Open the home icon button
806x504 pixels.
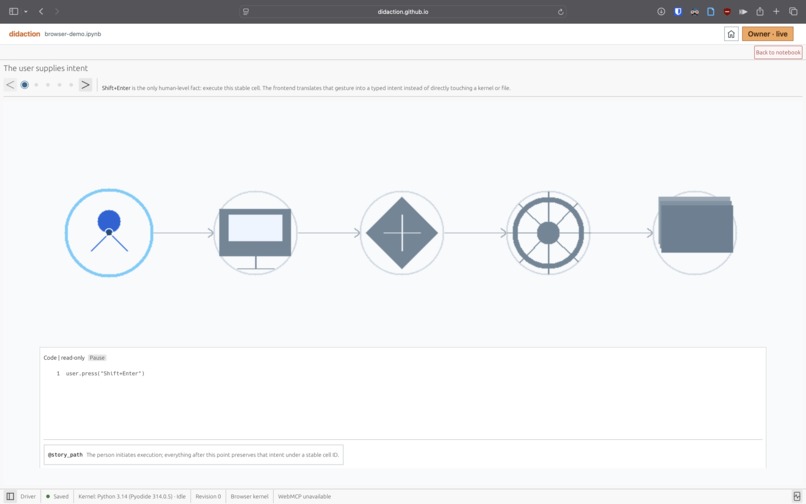tap(731, 34)
